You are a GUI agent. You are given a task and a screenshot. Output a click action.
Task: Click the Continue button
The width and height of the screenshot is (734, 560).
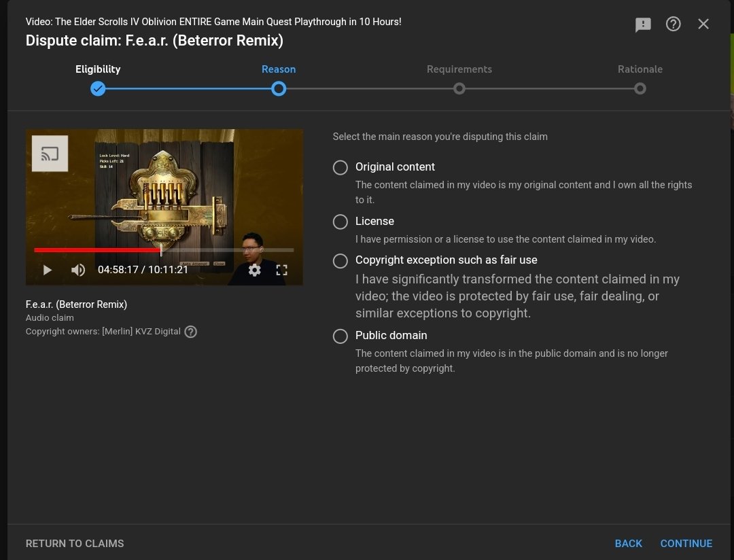[x=686, y=544]
